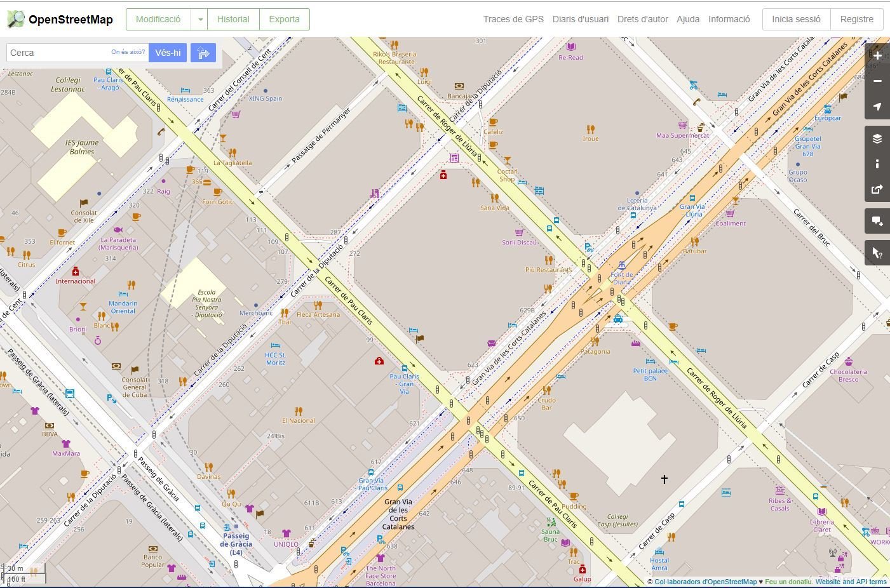Open Traces de GPS menu item

click(x=513, y=19)
